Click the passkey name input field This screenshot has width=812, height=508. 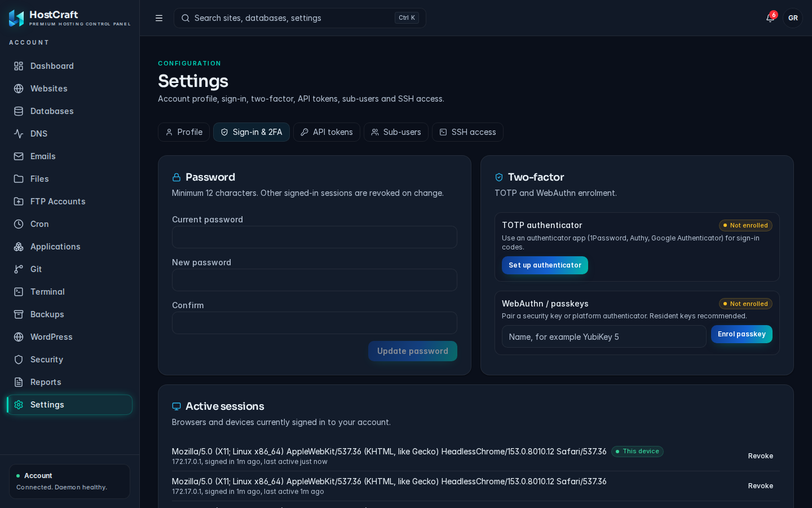[x=604, y=337]
